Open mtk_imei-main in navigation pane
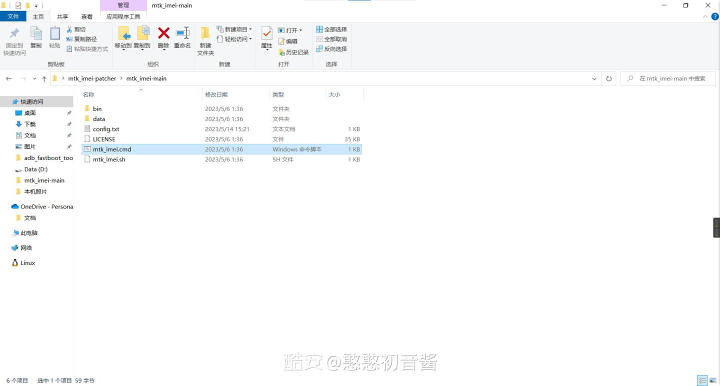The image size is (720, 386). pos(44,180)
